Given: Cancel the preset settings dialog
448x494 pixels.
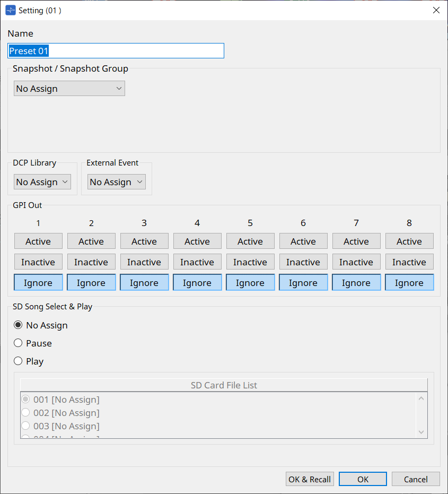Looking at the screenshot, I should coord(416,479).
